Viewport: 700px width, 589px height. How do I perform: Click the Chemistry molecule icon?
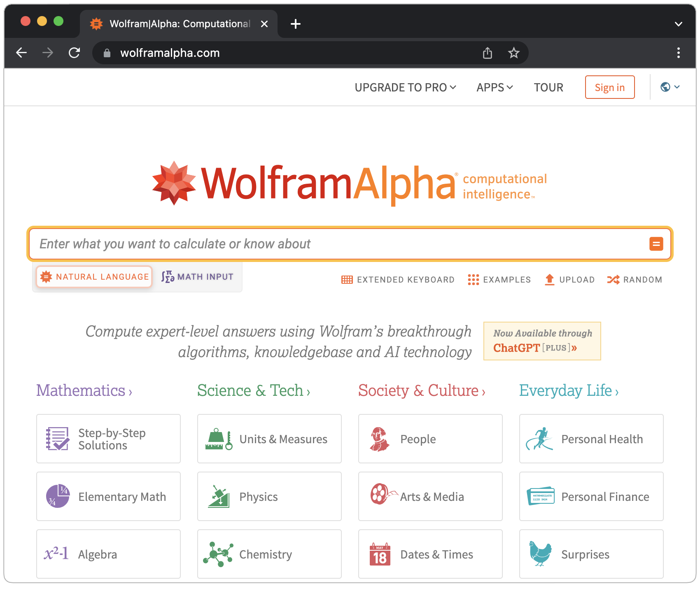click(x=218, y=554)
